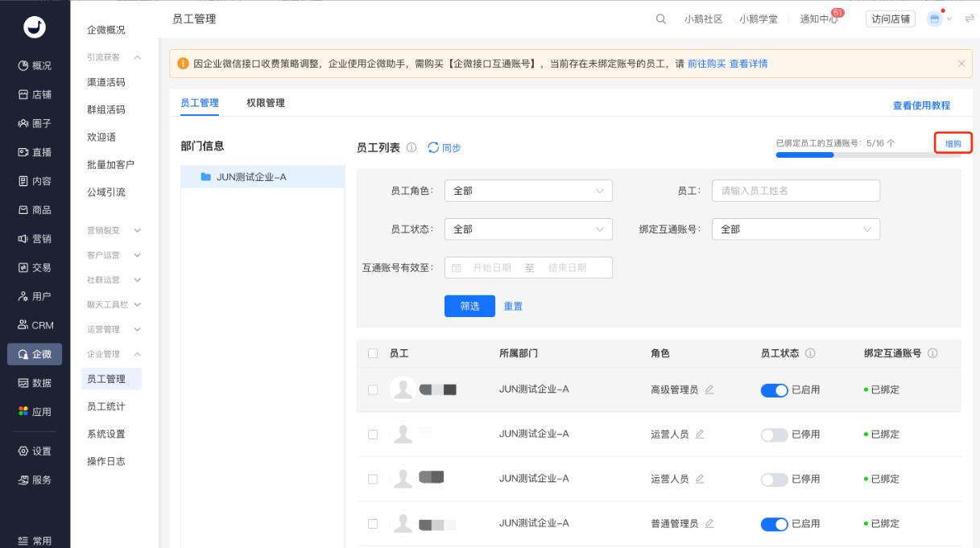The image size is (980, 548).
Task: Open 设置 in the left sidebar
Action: [35, 451]
